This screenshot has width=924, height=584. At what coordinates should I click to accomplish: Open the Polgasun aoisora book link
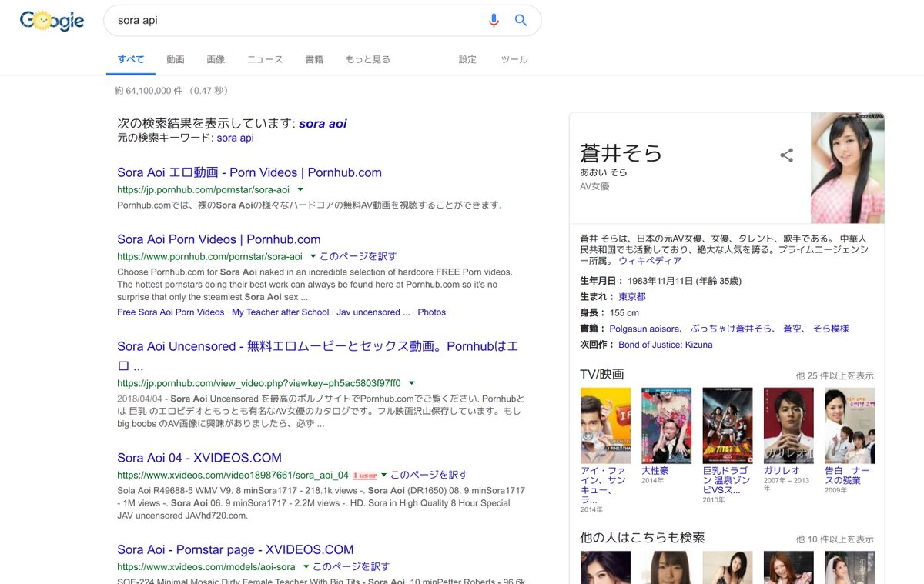pos(644,329)
